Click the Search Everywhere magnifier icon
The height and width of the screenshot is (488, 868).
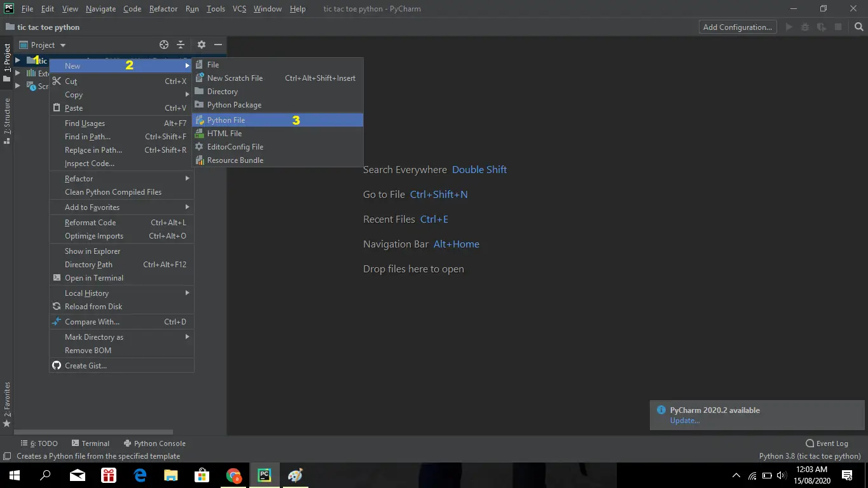[x=858, y=27]
